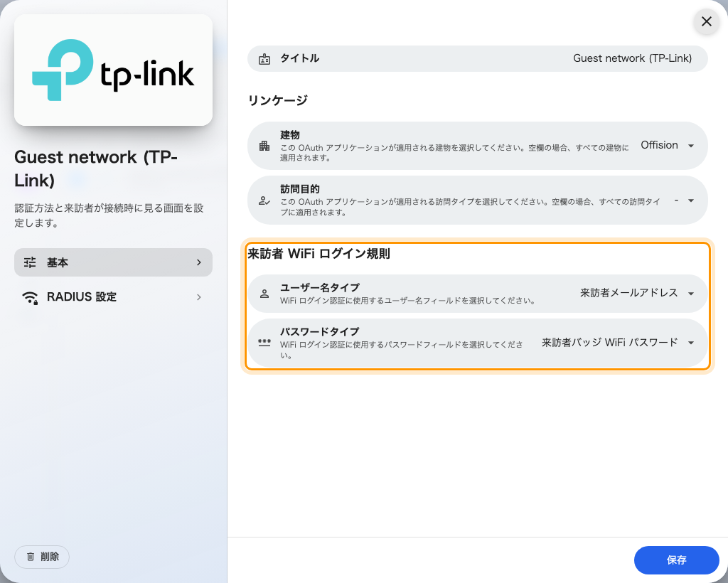The image size is (728, 583).
Task: Click the trash icon in 削除 button
Action: 31,557
